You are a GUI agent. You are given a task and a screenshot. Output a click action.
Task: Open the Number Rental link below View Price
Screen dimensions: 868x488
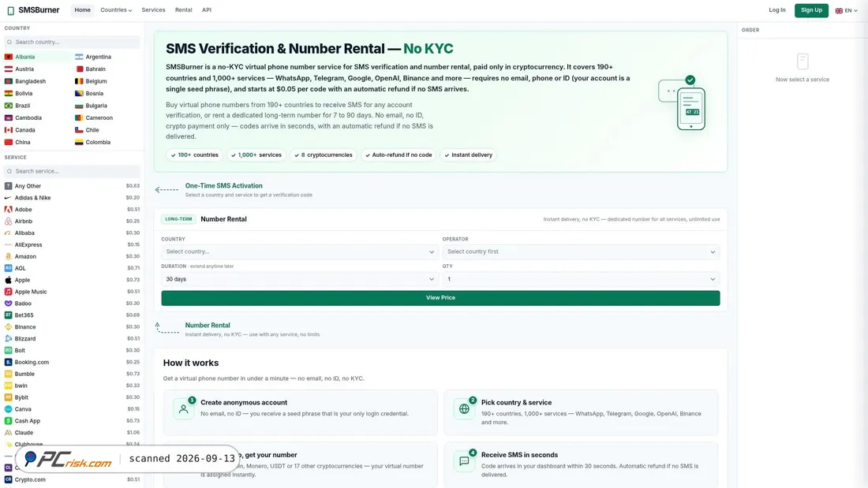(x=208, y=326)
